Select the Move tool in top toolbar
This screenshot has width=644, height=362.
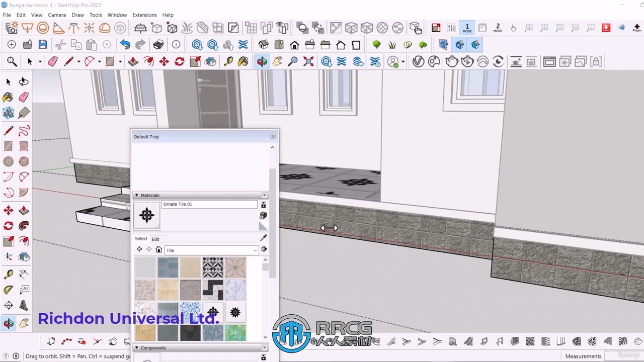tap(164, 62)
